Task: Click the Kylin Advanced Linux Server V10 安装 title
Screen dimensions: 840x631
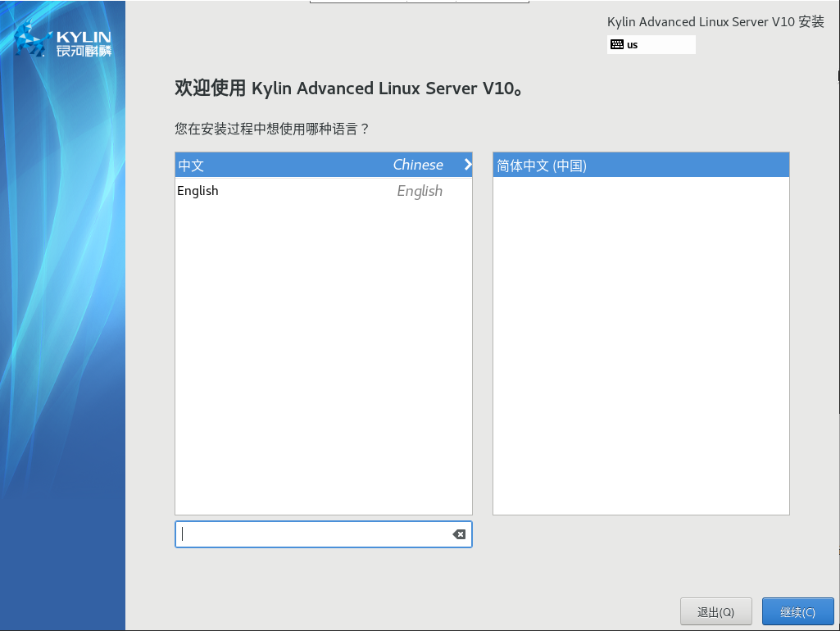Action: point(715,22)
